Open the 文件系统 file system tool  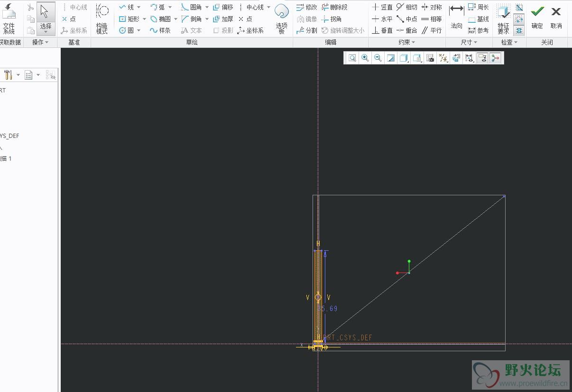[9, 18]
